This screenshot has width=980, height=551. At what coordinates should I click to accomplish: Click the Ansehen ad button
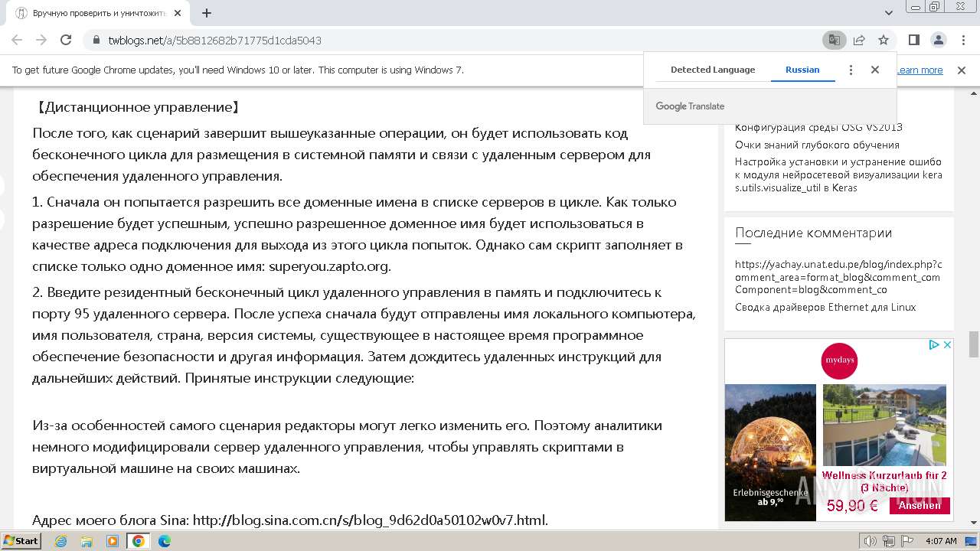tap(920, 505)
